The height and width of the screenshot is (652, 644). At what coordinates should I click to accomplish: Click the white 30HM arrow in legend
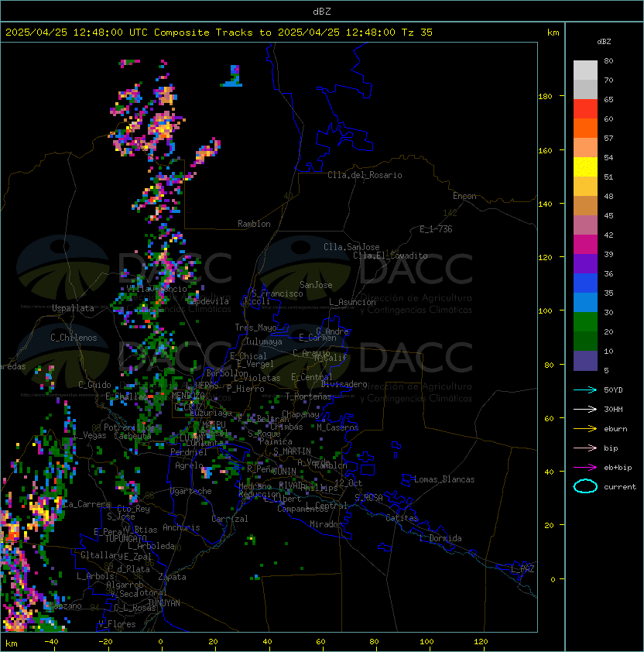coord(585,409)
